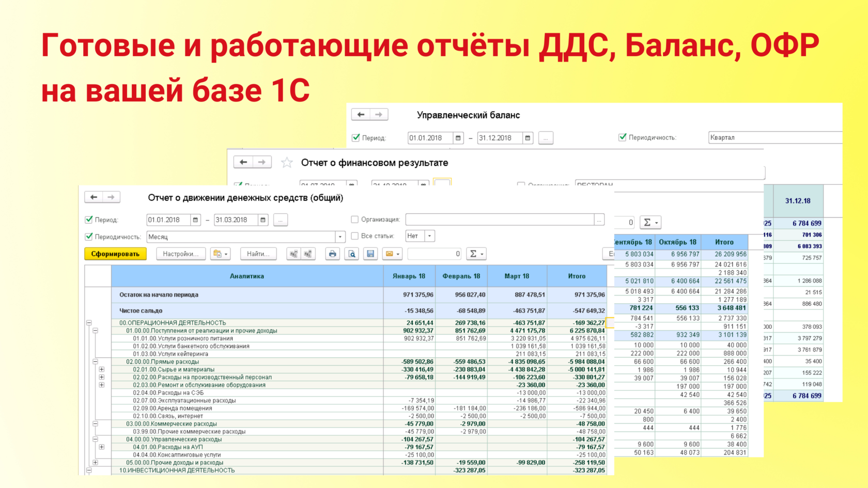This screenshot has width=868, height=488.
Task: Expand 02.03.00.Ремонт и обслуживание оборудования
Action: pyautogui.click(x=102, y=385)
